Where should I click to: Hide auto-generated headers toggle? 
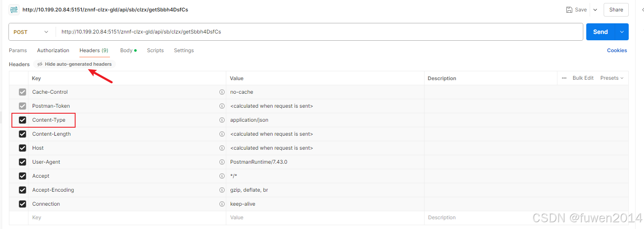(x=74, y=64)
